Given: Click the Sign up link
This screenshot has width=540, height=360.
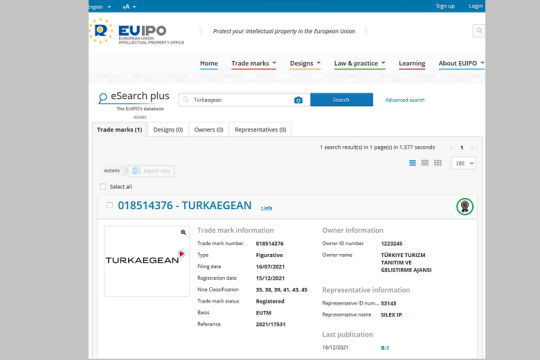Looking at the screenshot, I should [x=445, y=6].
